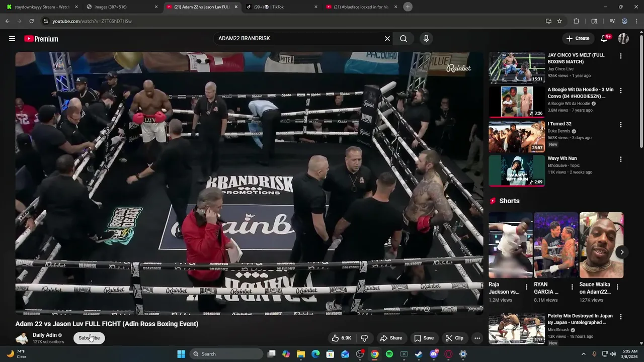This screenshot has height=362, width=644.
Task: Clip the video with scissors button
Action: 454,338
